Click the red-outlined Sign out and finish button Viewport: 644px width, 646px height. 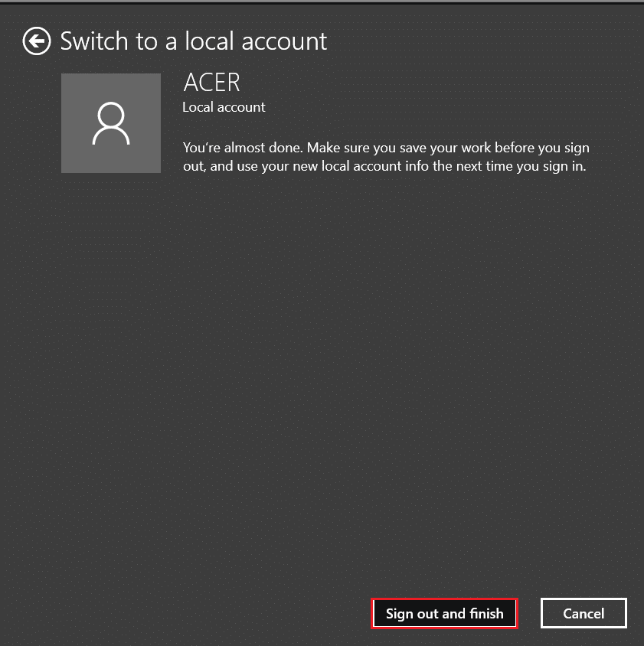(x=444, y=613)
